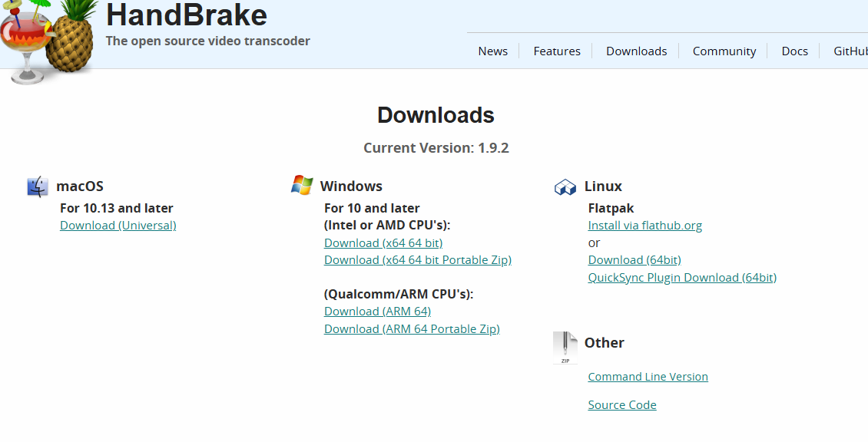
Task: Download the macOS Universal build
Action: point(118,226)
